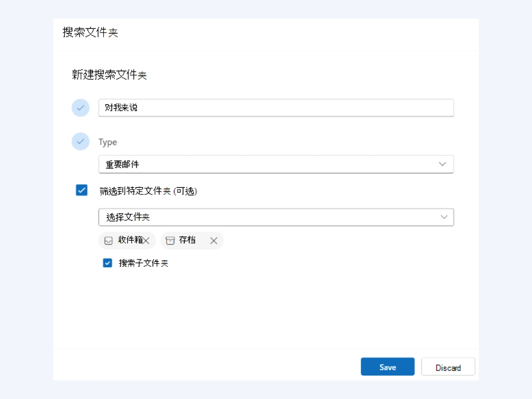
Task: Click the 搜索子文件夹 label text
Action: [144, 263]
